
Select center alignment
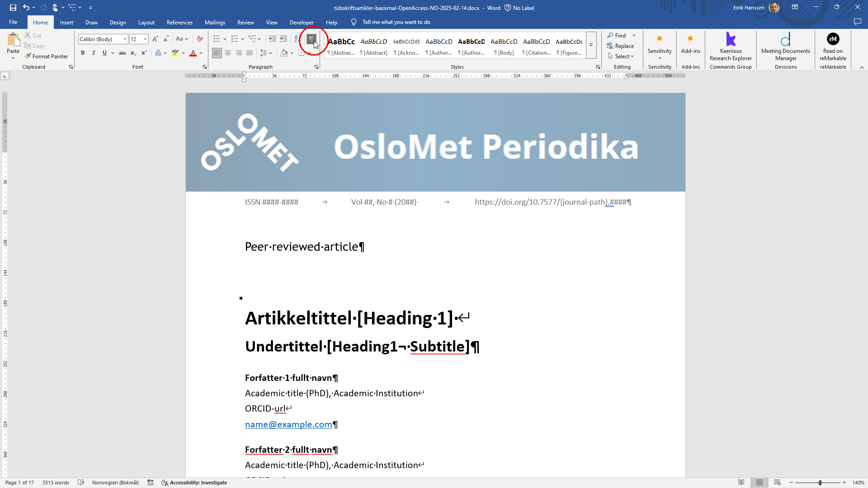[x=228, y=53]
